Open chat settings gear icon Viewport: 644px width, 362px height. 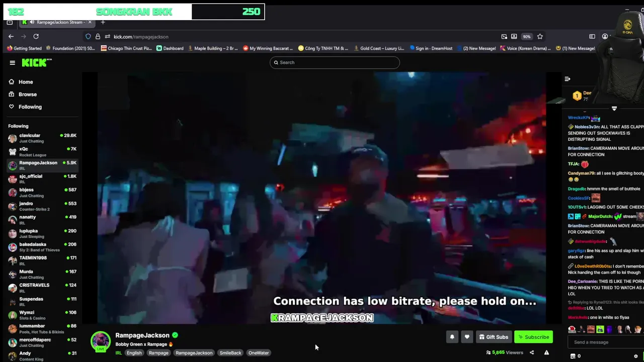tap(636, 356)
